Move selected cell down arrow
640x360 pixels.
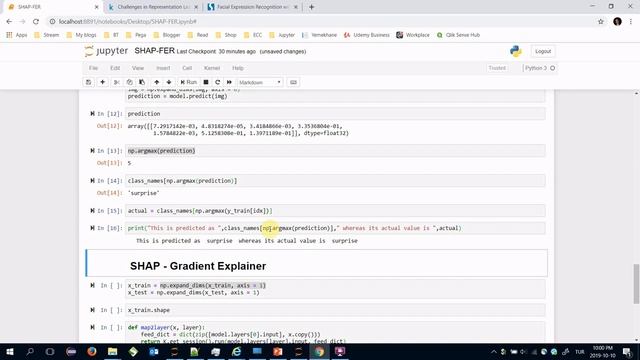tap(169, 82)
